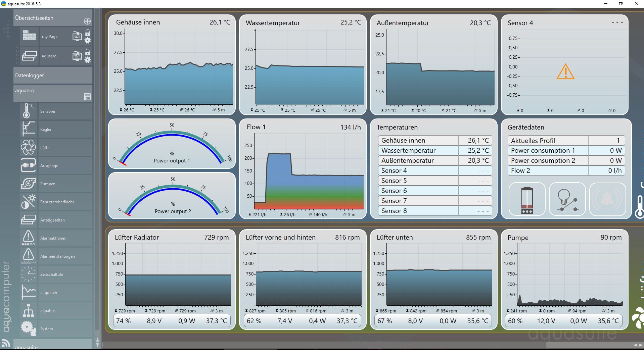
Task: Toggle the lock on the aquaero page
Action: [x=88, y=52]
